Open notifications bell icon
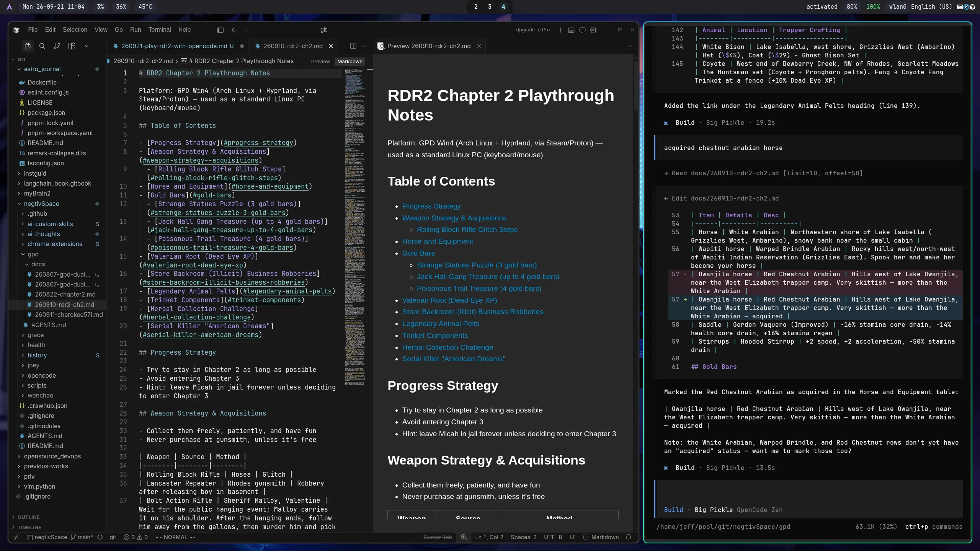This screenshot has height=551, width=980. (629, 537)
